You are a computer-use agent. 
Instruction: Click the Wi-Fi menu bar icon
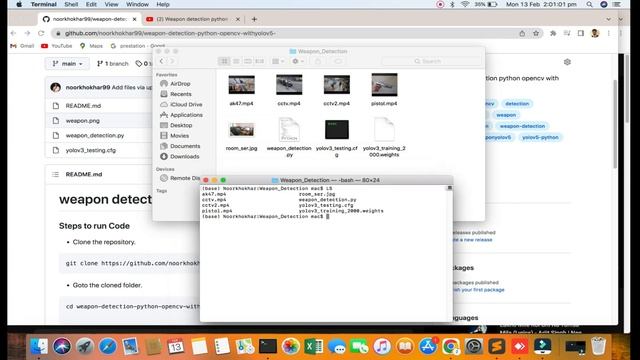(465, 4)
